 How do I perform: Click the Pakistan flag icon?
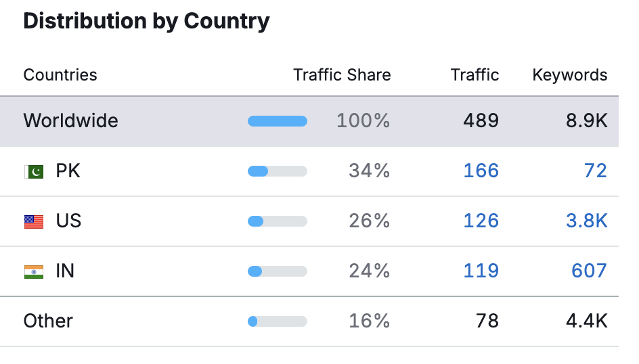click(x=34, y=171)
